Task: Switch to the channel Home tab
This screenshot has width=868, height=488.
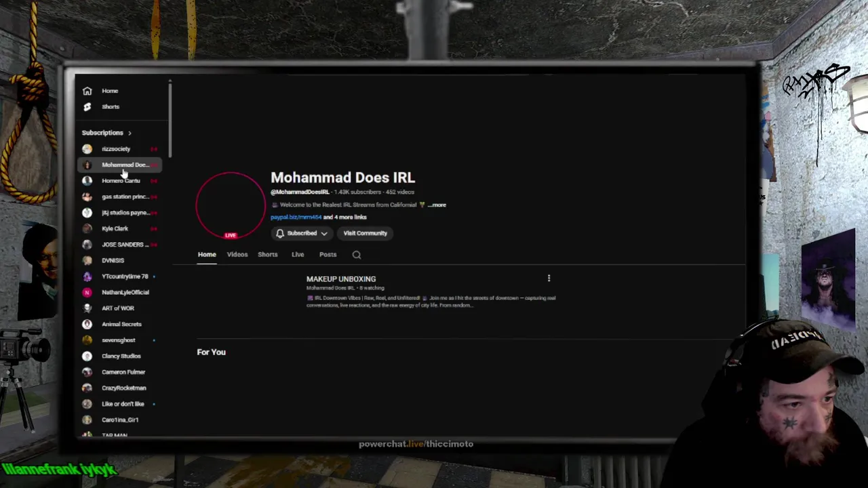Action: point(207,254)
